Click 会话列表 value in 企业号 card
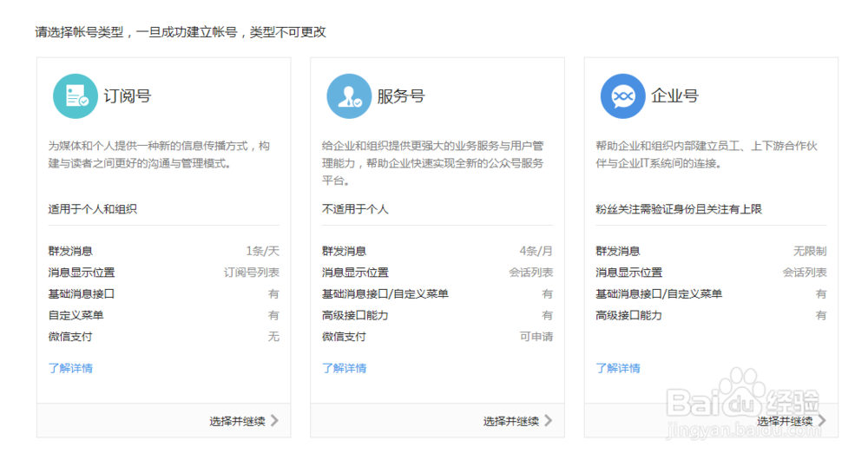868x460 pixels. coord(805,273)
